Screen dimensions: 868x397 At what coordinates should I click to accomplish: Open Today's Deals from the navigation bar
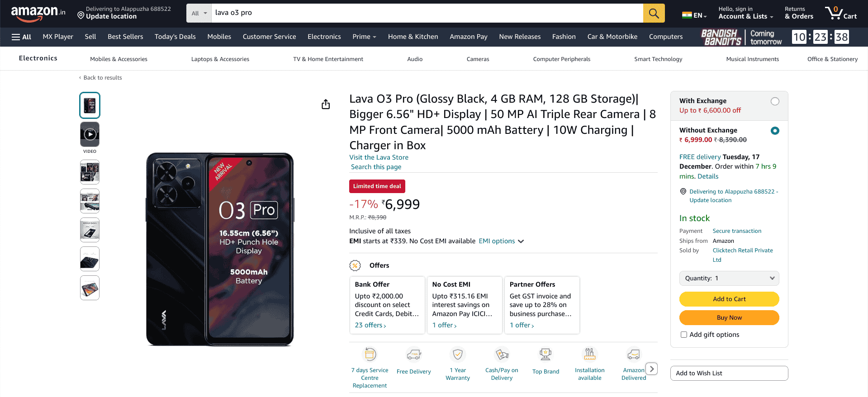175,37
